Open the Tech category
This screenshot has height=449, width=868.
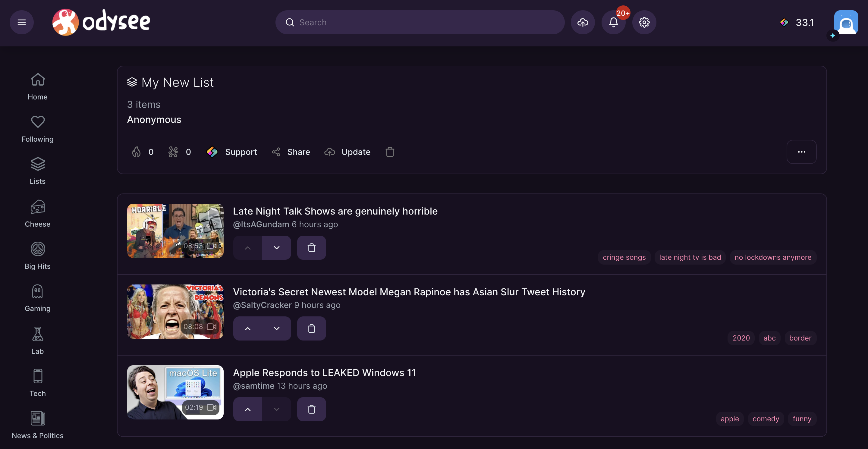tap(37, 383)
